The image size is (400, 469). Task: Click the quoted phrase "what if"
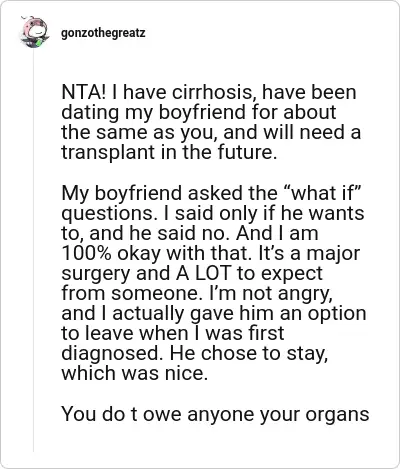point(322,193)
